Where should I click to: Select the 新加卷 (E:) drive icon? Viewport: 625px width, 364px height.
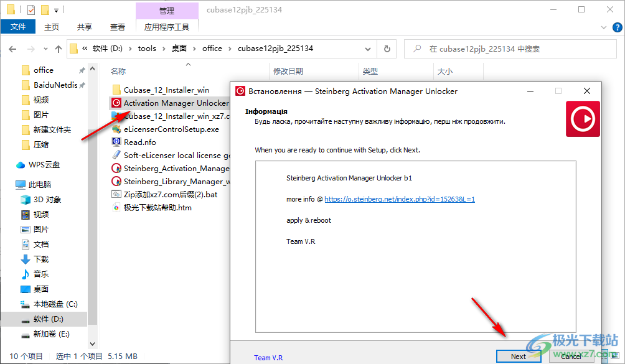tap(25, 335)
